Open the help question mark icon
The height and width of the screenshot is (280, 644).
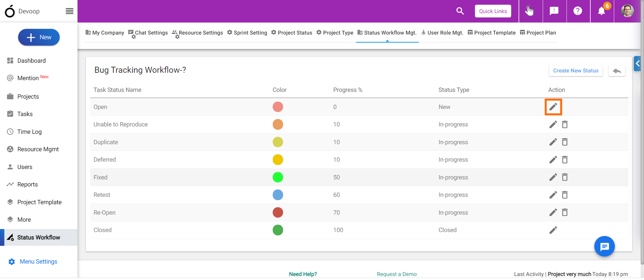[x=578, y=11]
